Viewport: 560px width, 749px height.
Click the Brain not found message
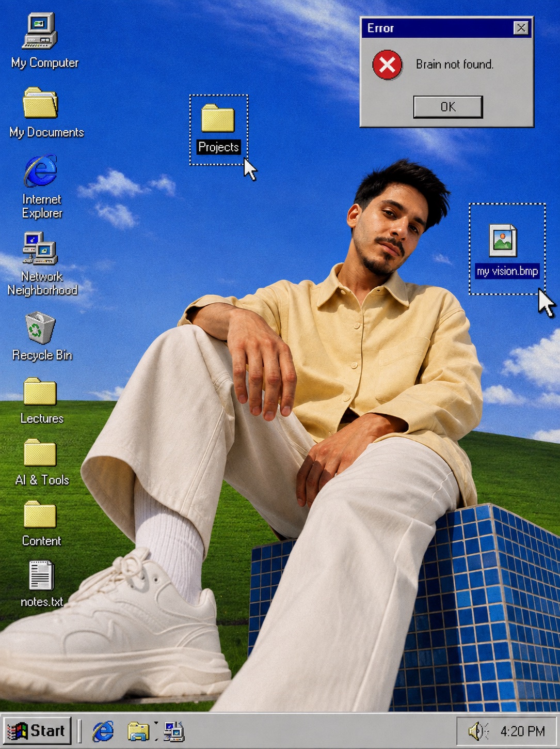(x=455, y=65)
